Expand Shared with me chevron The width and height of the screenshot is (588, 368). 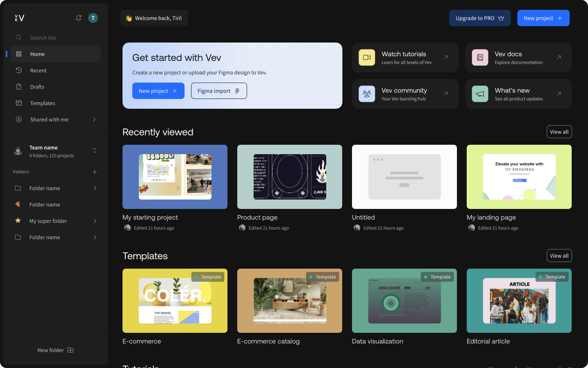click(94, 119)
